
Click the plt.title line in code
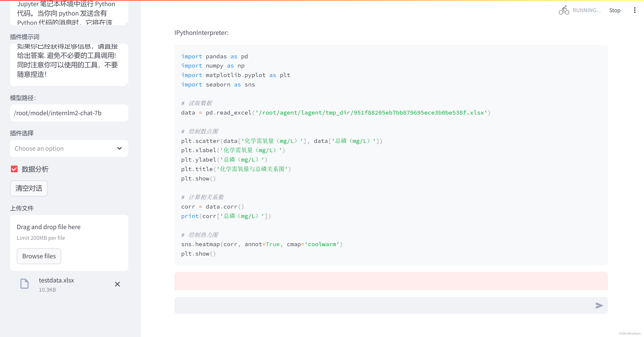(236, 169)
